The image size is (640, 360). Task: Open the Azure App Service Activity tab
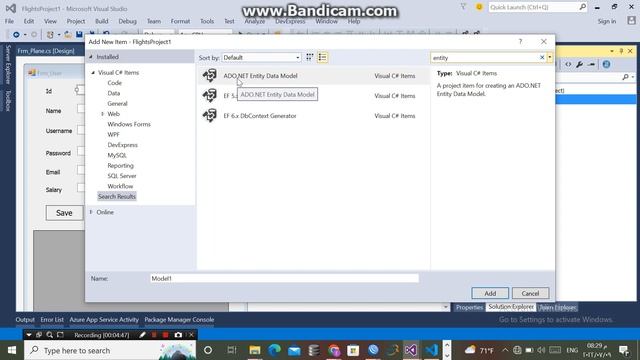click(104, 320)
